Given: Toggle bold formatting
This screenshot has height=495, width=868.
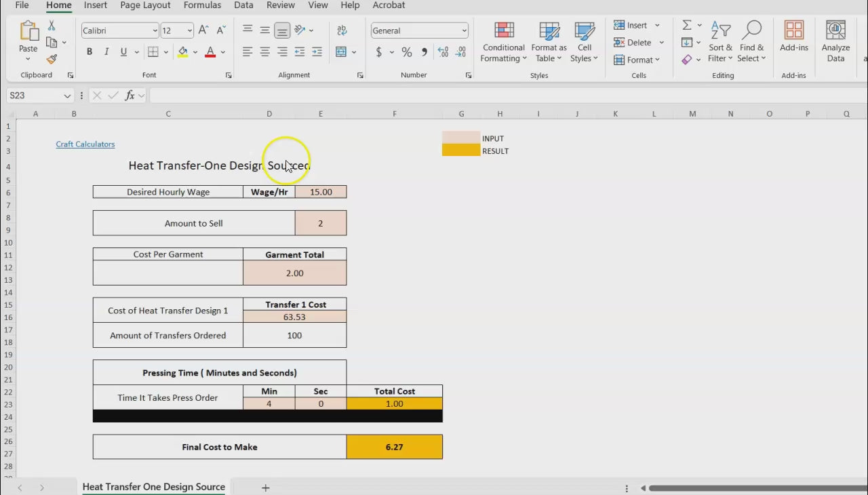Looking at the screenshot, I should (90, 52).
